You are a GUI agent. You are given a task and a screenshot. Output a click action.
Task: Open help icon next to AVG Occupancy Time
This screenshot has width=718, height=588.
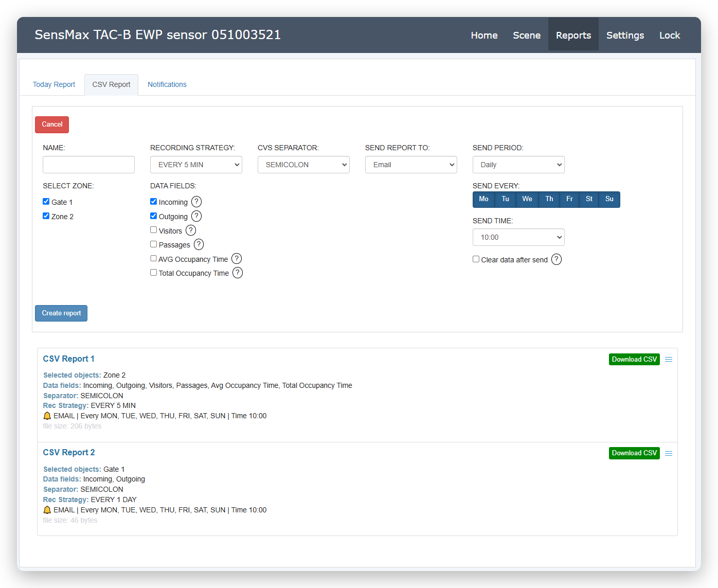point(237,259)
